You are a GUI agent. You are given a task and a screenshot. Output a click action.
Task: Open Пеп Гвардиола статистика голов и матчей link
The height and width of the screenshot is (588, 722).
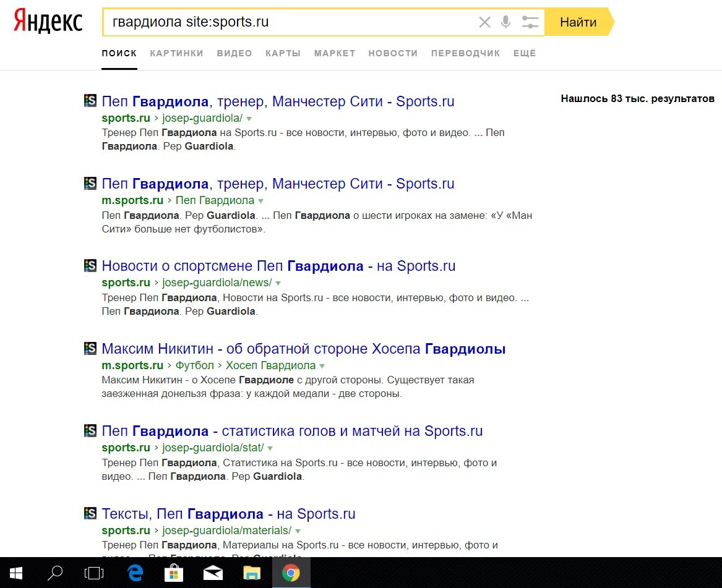pos(292,431)
